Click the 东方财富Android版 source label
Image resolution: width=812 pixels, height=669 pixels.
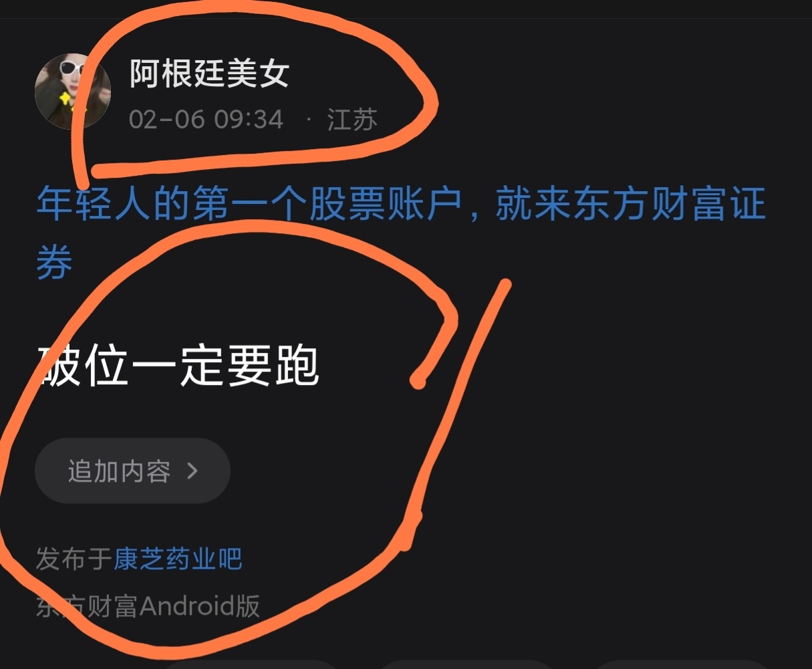click(148, 606)
